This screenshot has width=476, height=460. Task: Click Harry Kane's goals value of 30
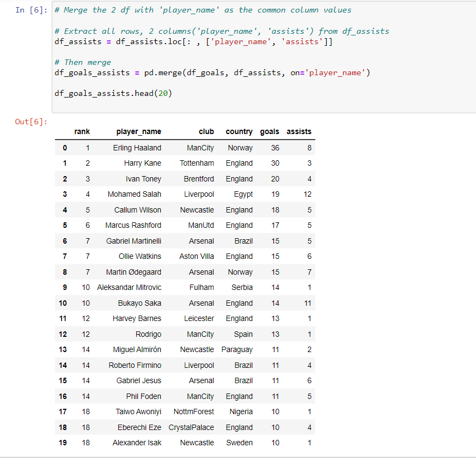[275, 163]
